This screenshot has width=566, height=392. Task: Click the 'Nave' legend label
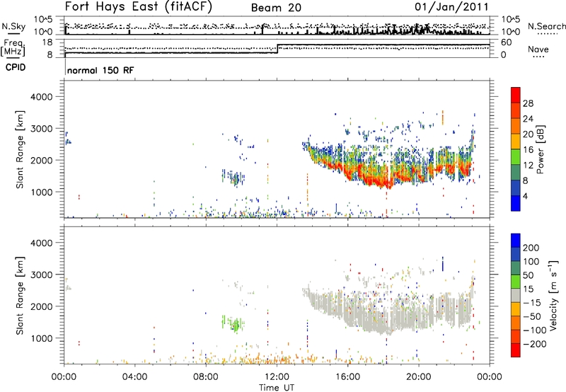tap(538, 49)
